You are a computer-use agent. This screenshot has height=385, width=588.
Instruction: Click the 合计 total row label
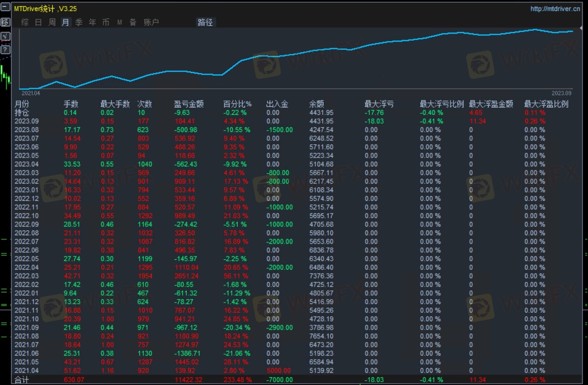pos(21,380)
